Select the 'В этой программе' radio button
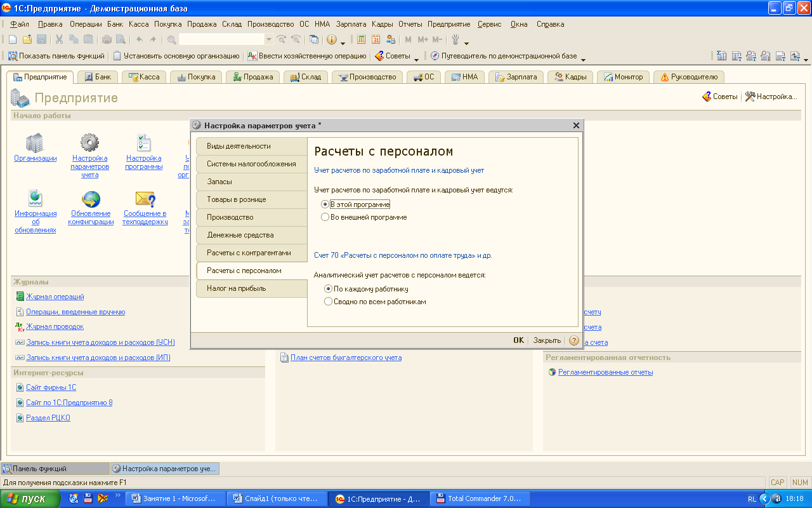Image resolution: width=812 pixels, height=508 pixels. (325, 204)
